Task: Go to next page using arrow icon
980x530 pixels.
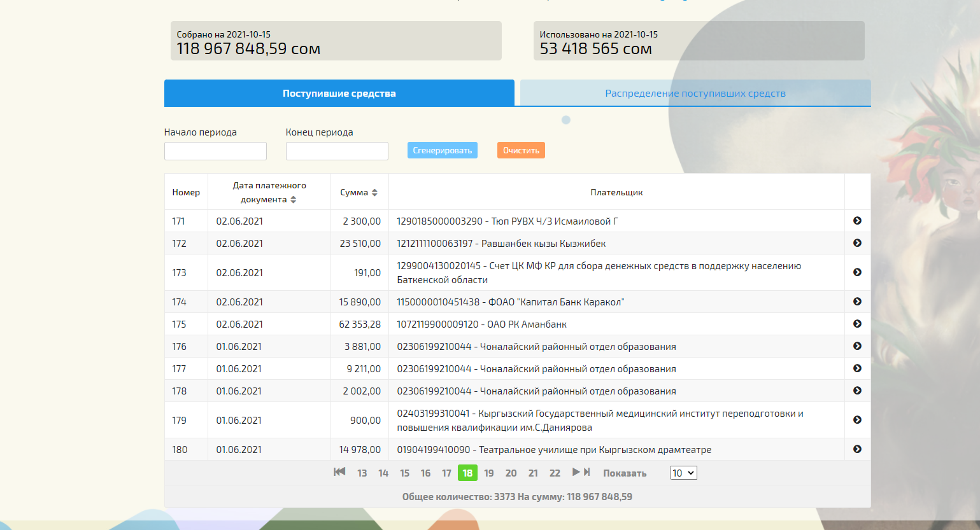Action: [x=576, y=472]
